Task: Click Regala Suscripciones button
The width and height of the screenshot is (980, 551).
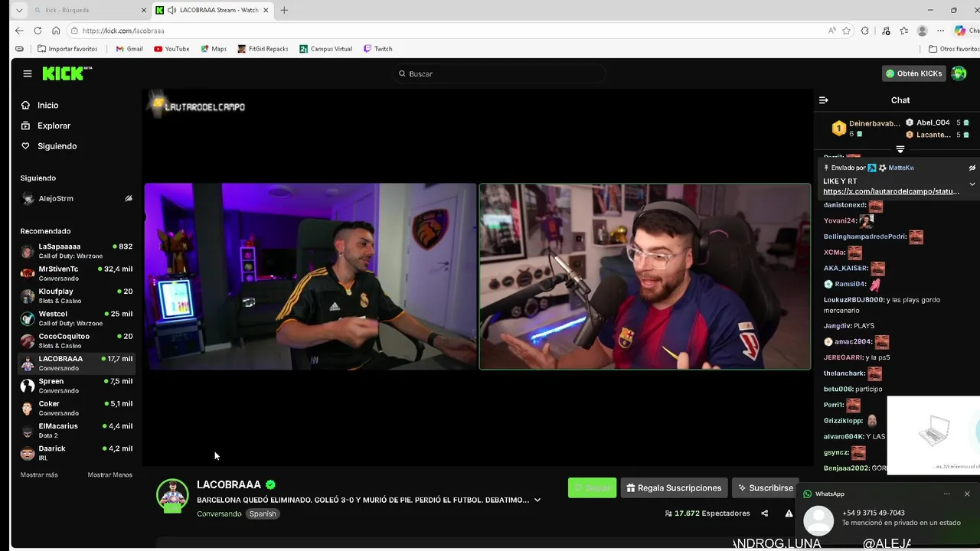Action: (674, 487)
